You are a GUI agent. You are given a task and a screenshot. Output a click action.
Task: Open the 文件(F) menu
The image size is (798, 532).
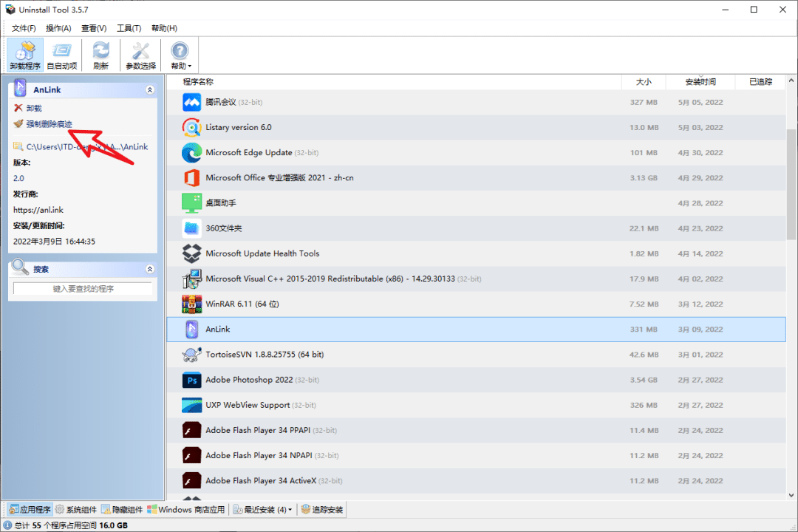(24, 28)
